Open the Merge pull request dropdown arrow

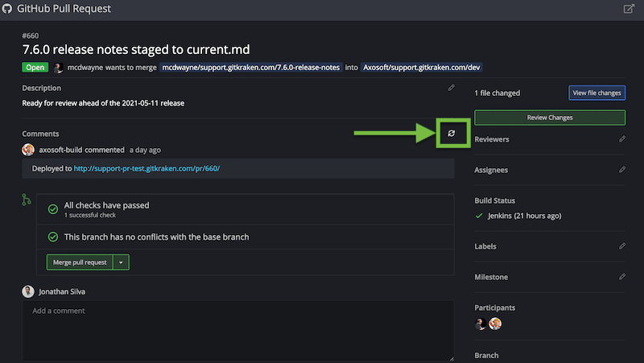click(121, 262)
